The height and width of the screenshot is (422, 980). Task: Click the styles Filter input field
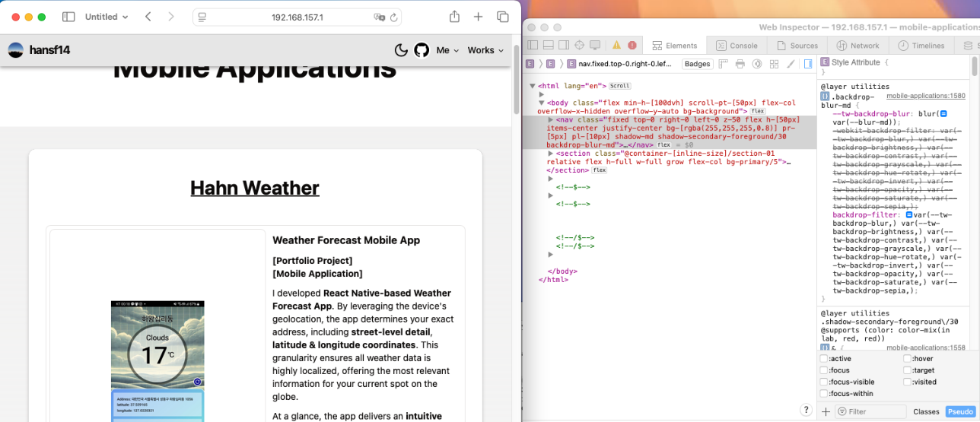(x=871, y=411)
